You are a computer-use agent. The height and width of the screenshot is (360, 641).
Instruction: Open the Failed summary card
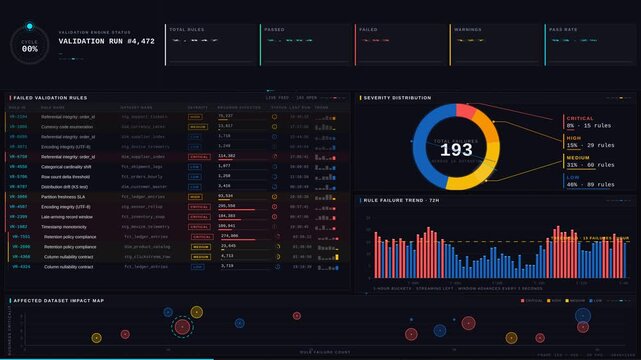click(x=401, y=45)
